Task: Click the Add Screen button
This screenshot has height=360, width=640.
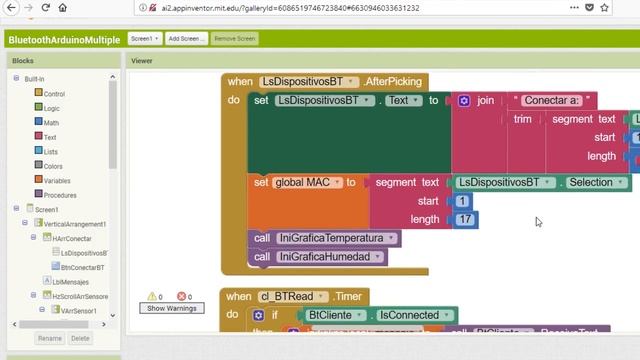Action: click(186, 39)
